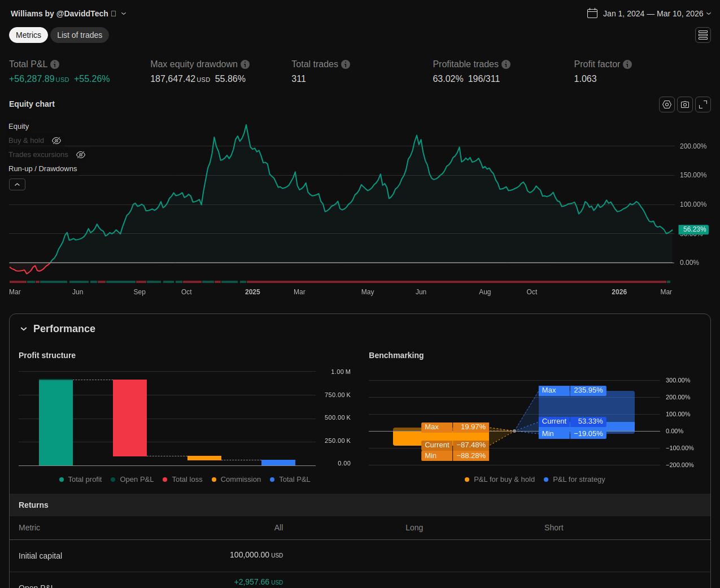Take a snapshot with the camera icon
This screenshot has width=720, height=588.
[685, 104]
